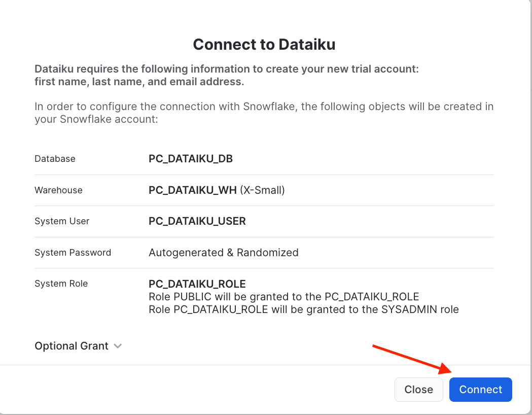
Task: Select the bold PC_DATAIKU_ROLE role name
Action: [x=197, y=284]
